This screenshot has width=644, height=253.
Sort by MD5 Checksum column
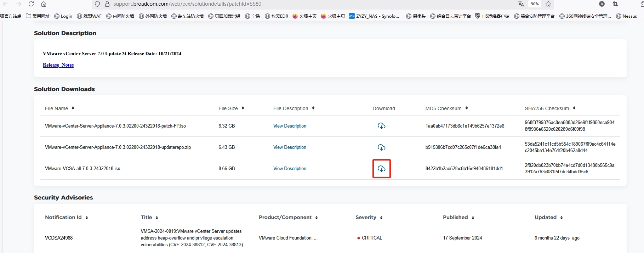point(467,108)
